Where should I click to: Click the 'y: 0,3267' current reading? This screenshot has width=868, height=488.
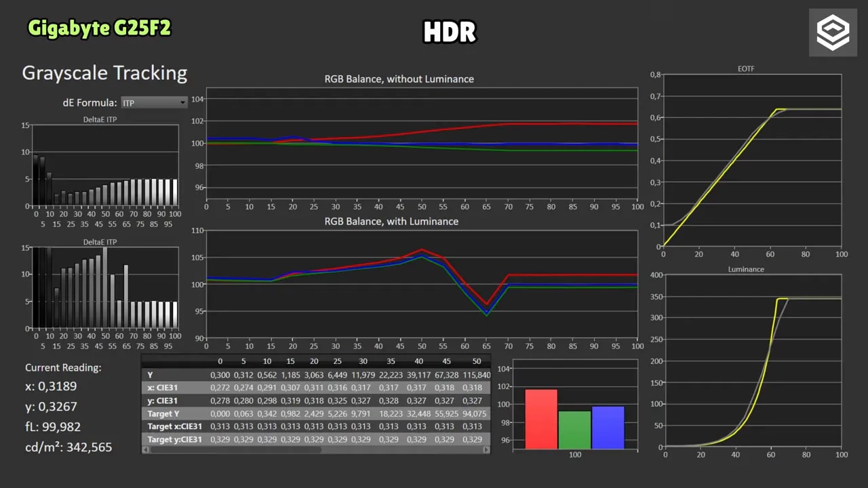click(51, 407)
